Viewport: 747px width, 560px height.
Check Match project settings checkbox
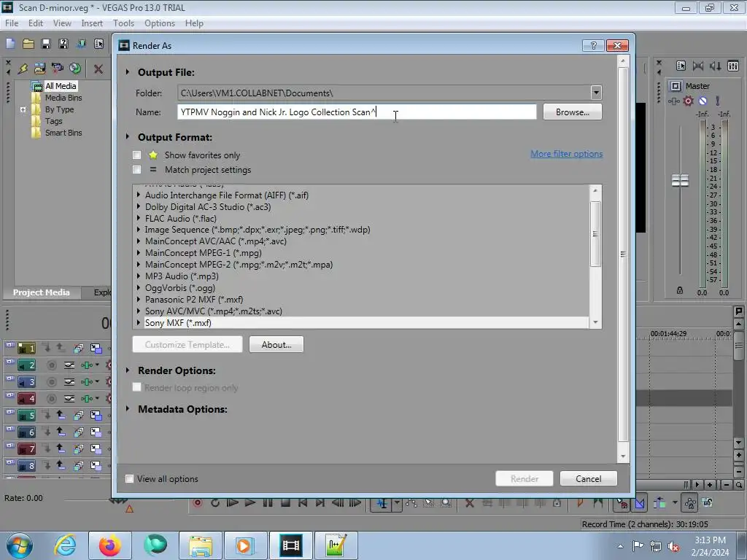tap(136, 169)
